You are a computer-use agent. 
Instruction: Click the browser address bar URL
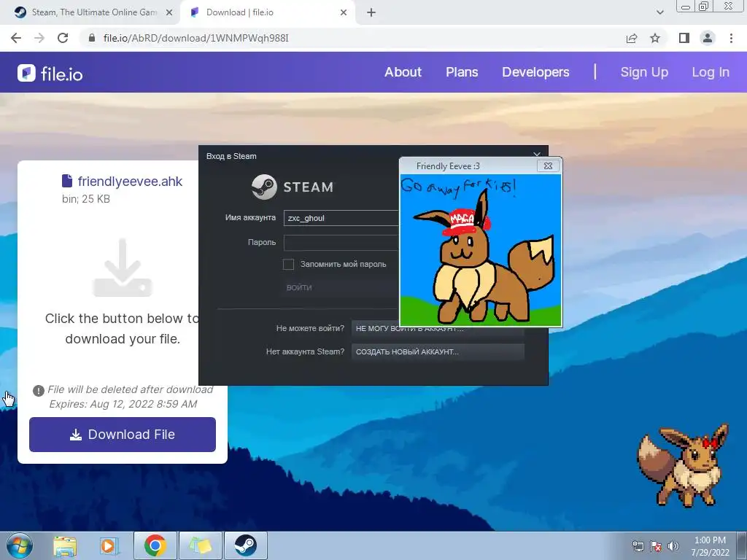coord(196,38)
